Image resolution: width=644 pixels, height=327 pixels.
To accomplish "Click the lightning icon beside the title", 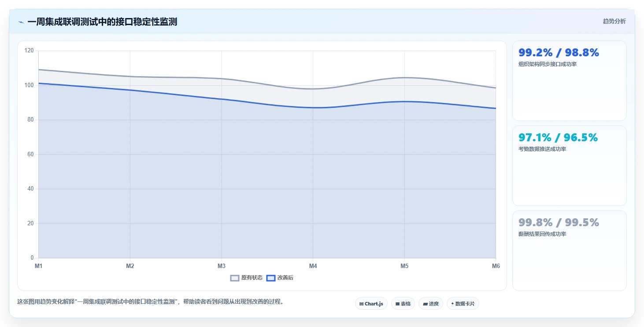I will pyautogui.click(x=21, y=22).
